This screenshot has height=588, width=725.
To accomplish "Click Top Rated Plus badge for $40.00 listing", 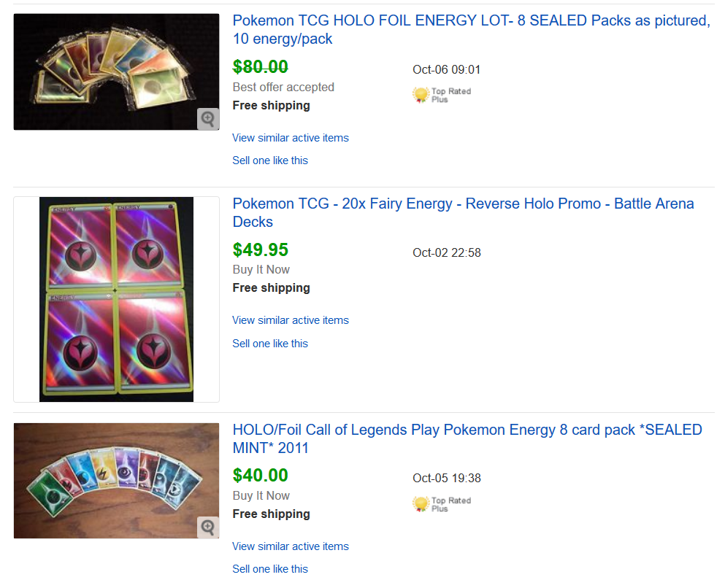I will (442, 504).
